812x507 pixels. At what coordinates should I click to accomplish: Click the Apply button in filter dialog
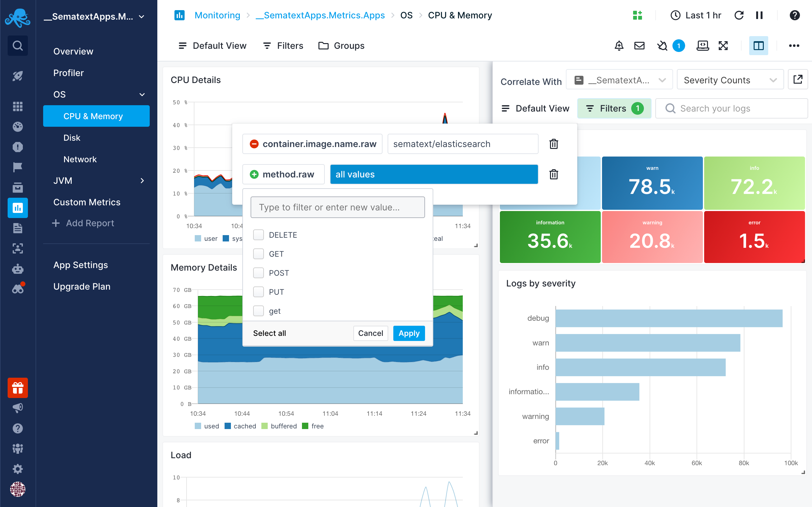[x=409, y=333]
